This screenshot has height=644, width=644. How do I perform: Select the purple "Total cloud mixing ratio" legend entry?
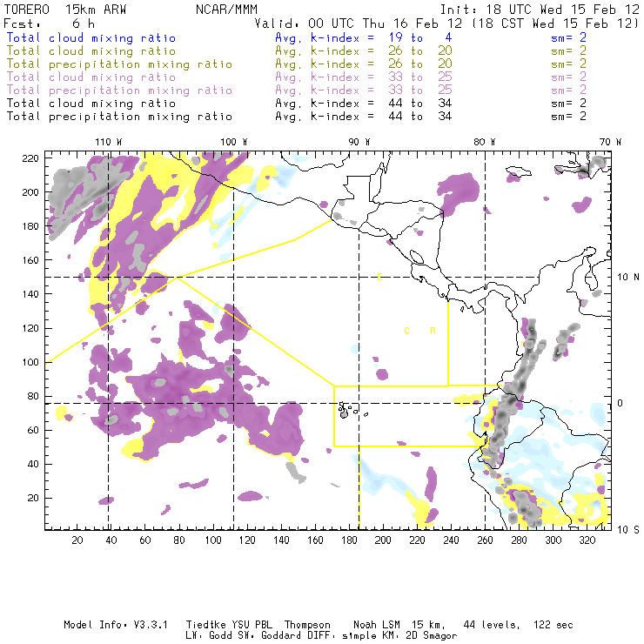pos(91,77)
